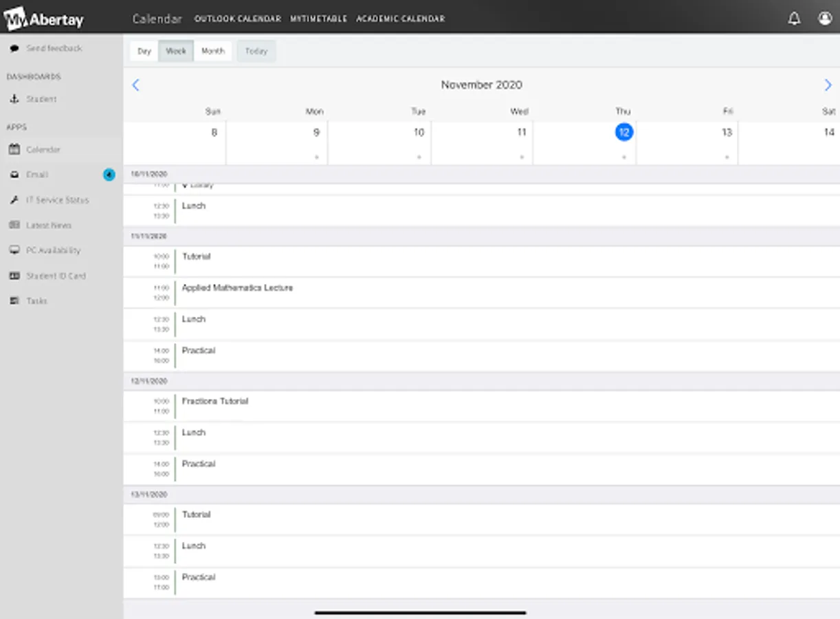Open the Outlook Calendar tab
The image size is (840, 619).
(238, 19)
